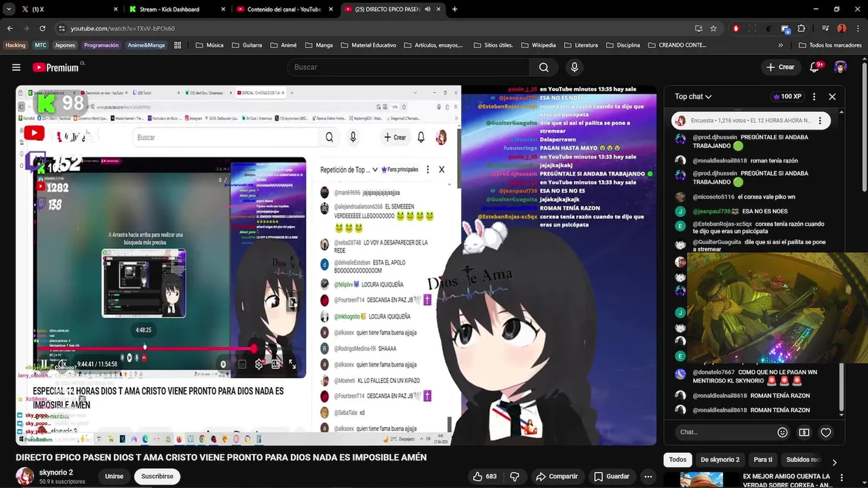
Task: Open Todos los marcadores folder
Action: tap(830, 45)
